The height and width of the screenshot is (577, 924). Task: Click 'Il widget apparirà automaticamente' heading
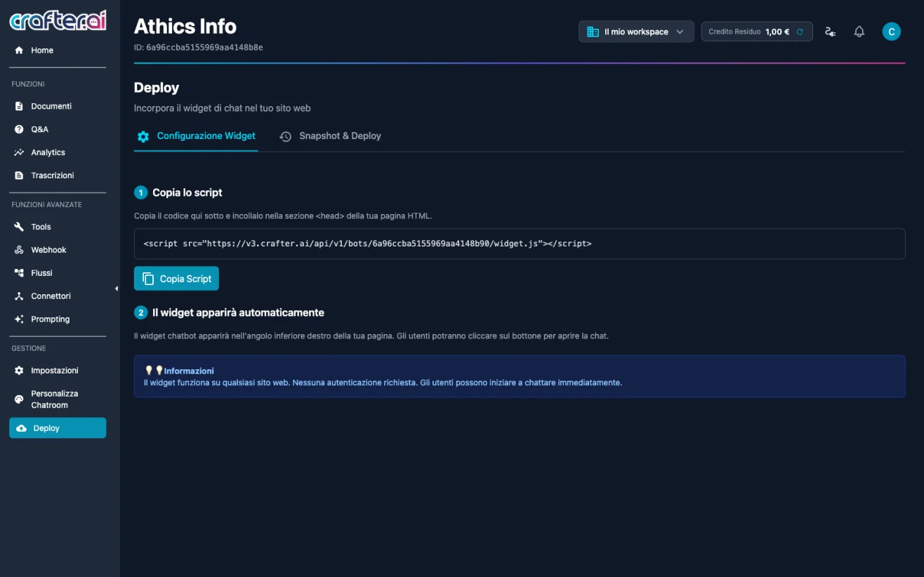pos(238,312)
